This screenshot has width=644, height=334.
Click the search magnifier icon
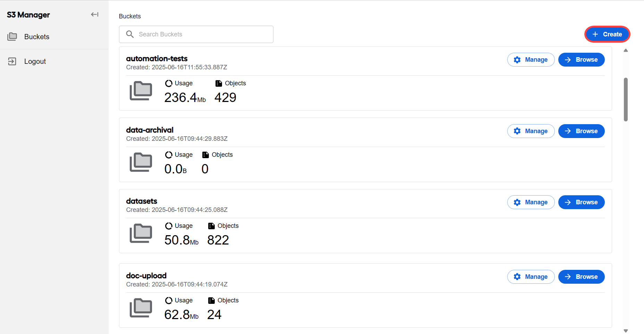(x=130, y=34)
